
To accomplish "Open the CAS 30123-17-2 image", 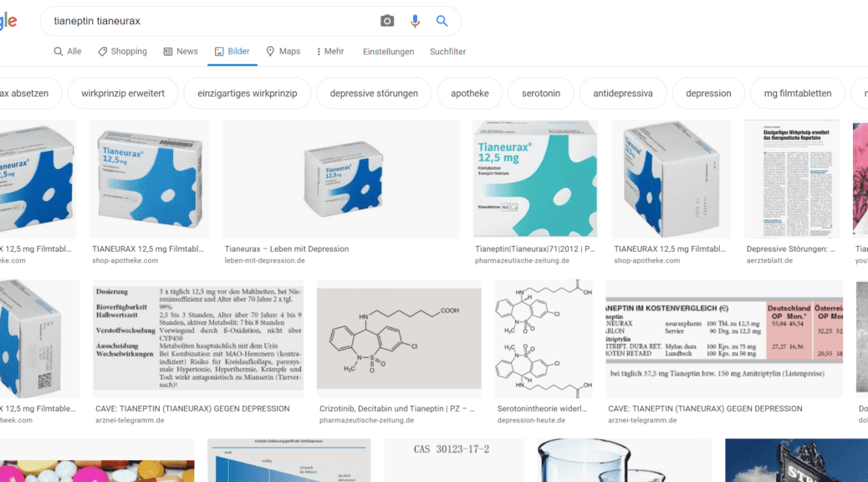I will pyautogui.click(x=454, y=460).
